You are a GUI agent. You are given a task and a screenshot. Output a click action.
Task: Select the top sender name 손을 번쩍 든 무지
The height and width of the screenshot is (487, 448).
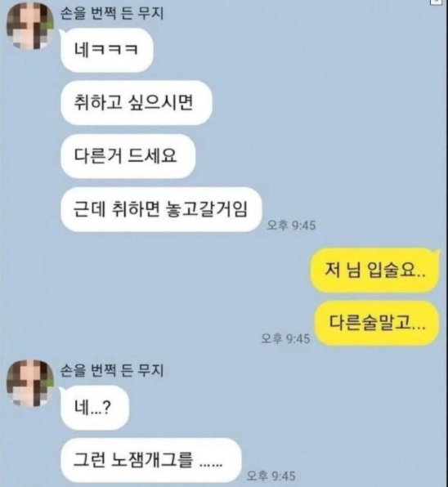tap(112, 14)
